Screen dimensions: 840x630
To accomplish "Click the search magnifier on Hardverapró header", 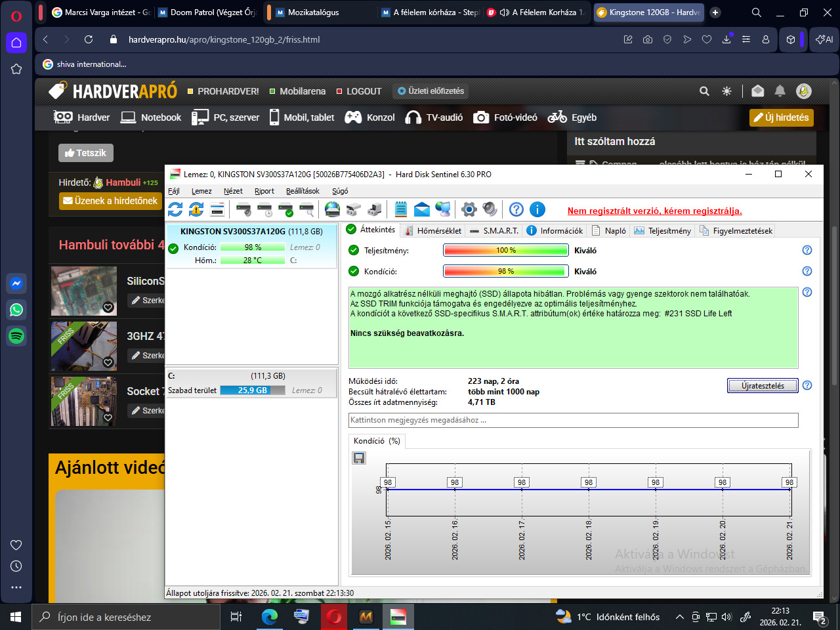I will [x=704, y=91].
